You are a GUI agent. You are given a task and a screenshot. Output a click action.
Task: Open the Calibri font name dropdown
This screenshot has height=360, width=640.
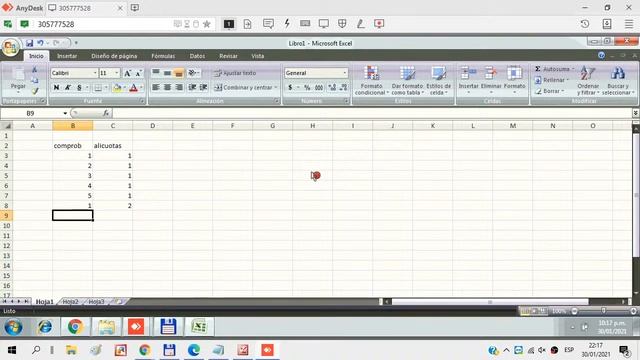(95, 73)
